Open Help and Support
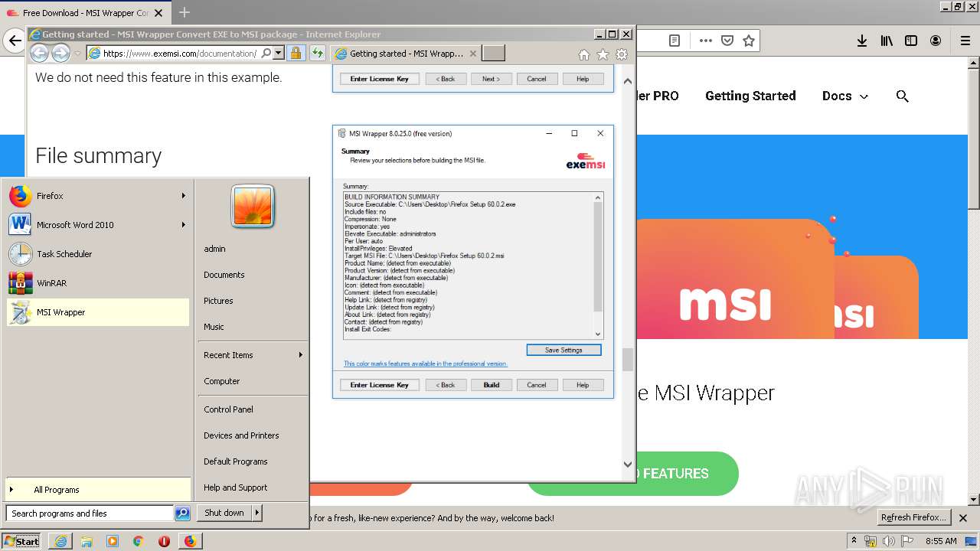The image size is (980, 551). (x=236, y=487)
